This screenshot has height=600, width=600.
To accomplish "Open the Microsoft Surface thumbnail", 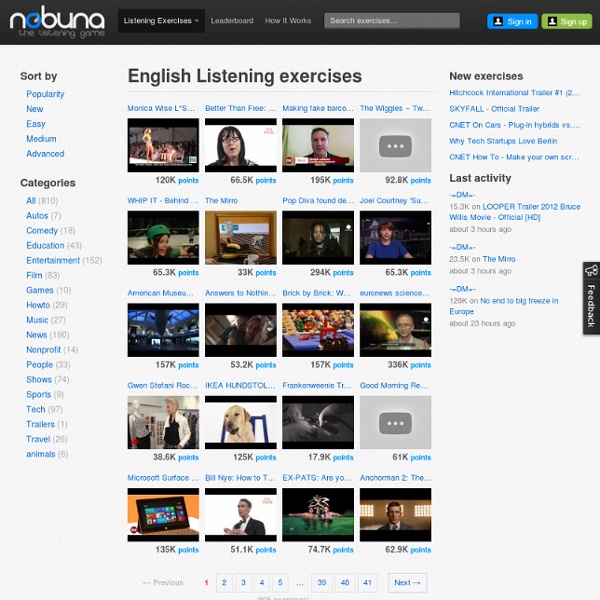I will click(163, 515).
